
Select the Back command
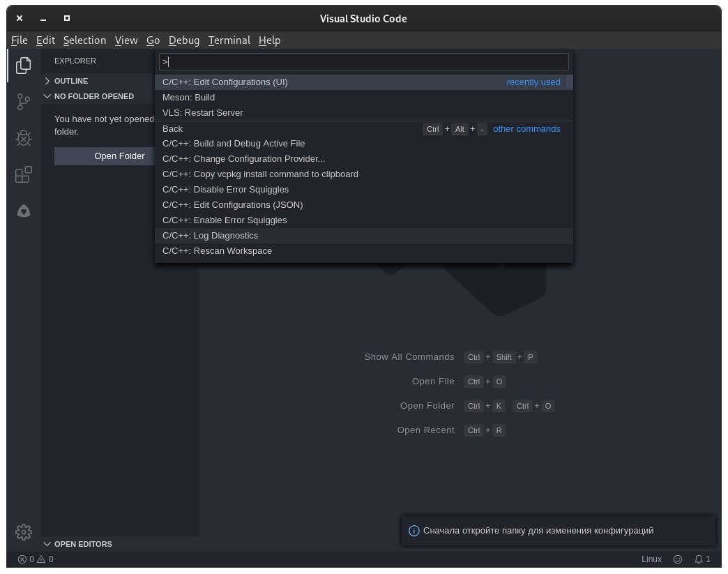click(x=363, y=128)
